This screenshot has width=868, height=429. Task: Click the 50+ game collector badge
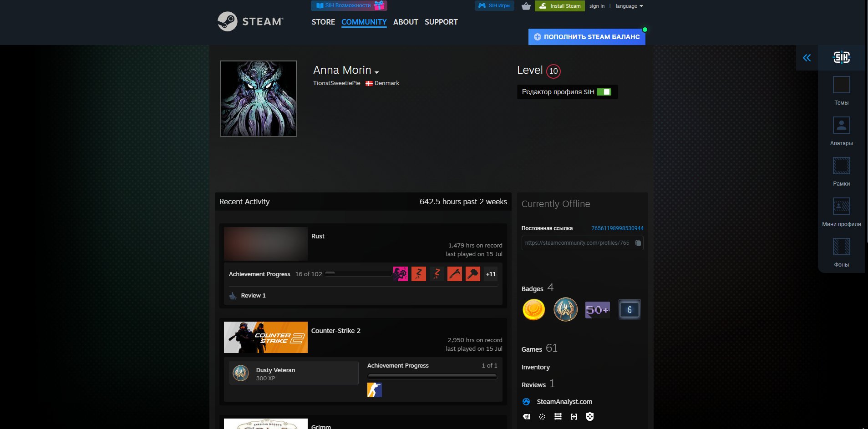point(597,310)
